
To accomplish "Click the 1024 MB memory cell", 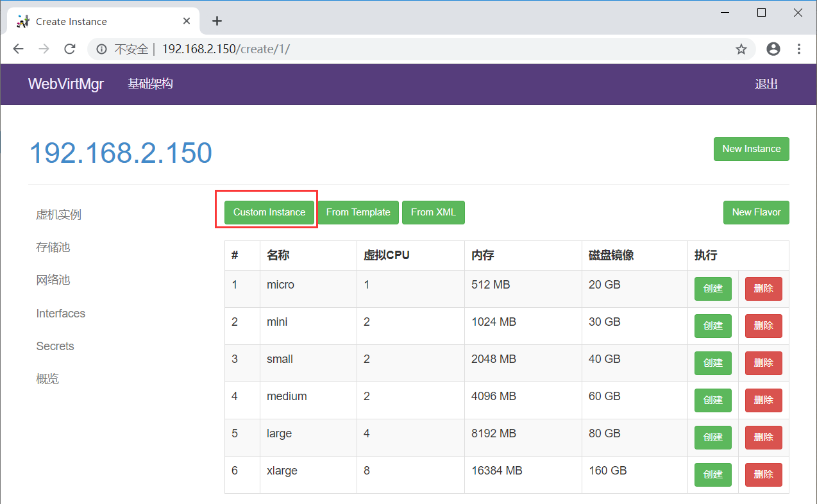I will (x=523, y=326).
